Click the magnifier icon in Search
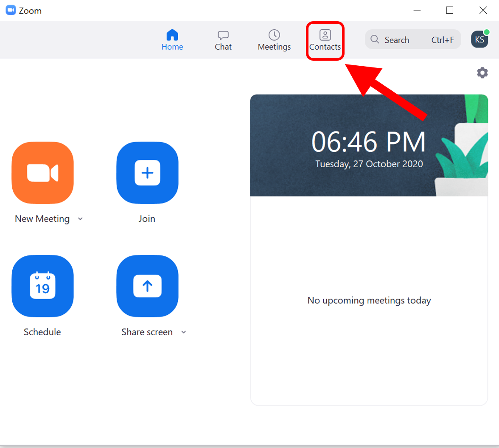Screen dimensions: 499x448 coord(375,39)
